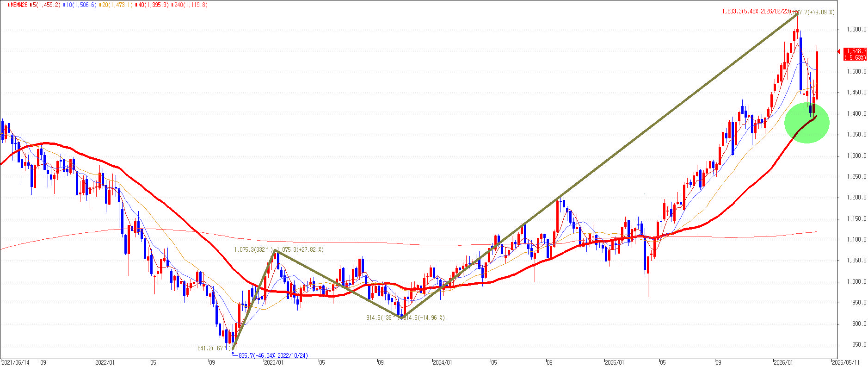
Task: Select the green highlight ellipse
Action: pos(806,123)
